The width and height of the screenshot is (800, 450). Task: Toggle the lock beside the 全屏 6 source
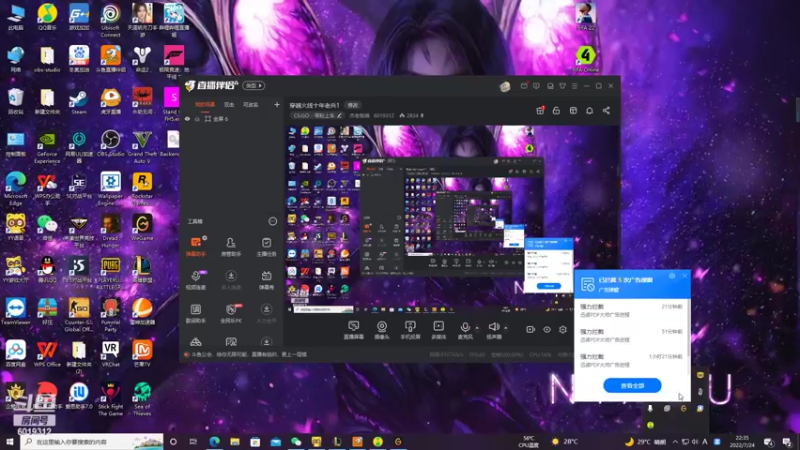197,119
